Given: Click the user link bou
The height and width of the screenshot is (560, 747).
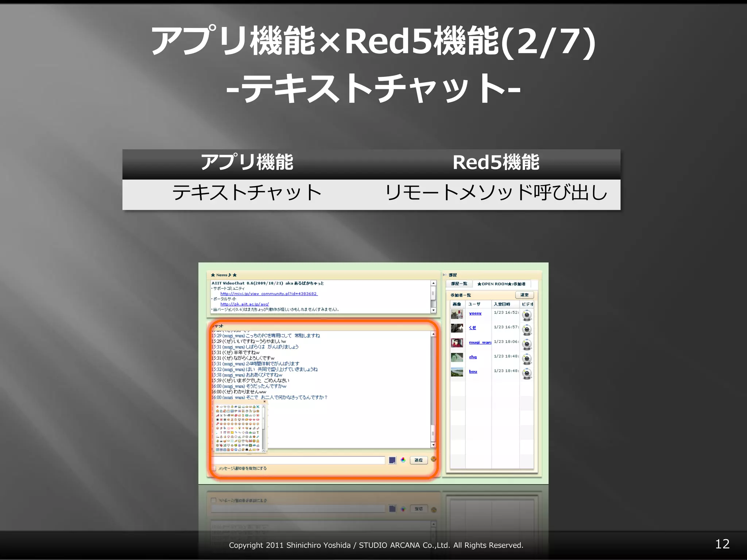Looking at the screenshot, I should [473, 372].
